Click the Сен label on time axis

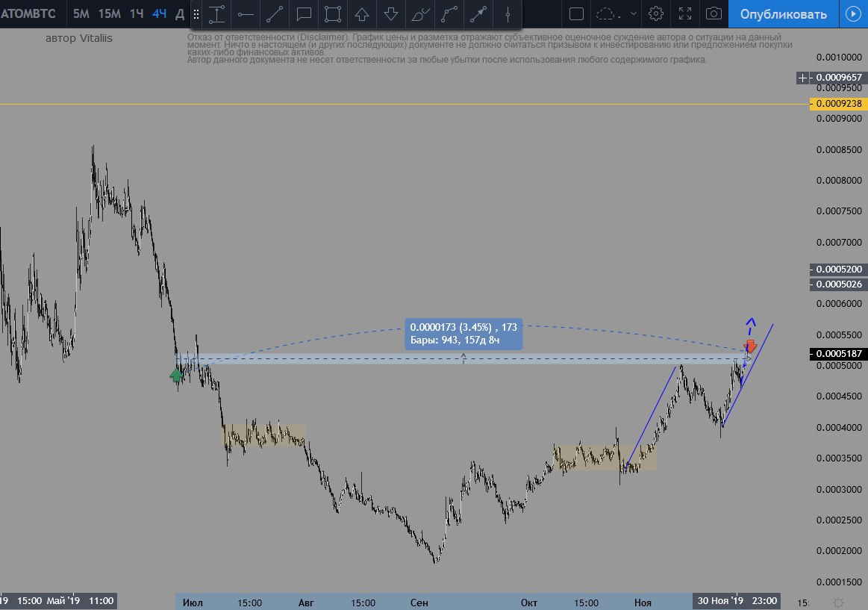419,603
